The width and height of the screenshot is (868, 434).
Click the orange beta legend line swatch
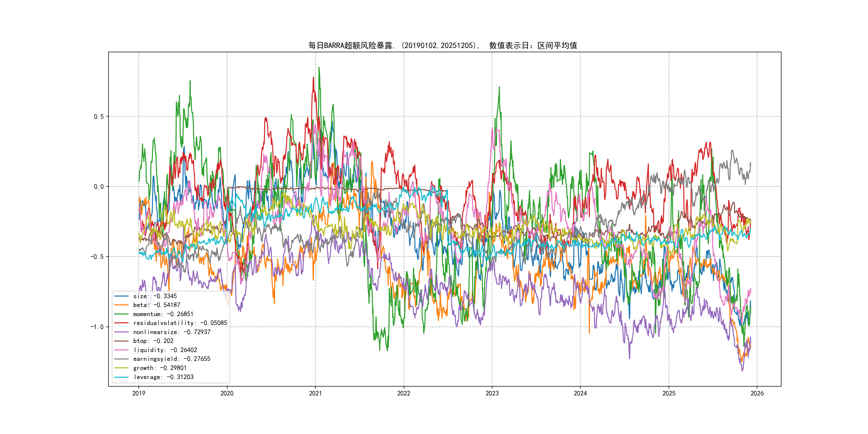(x=121, y=305)
